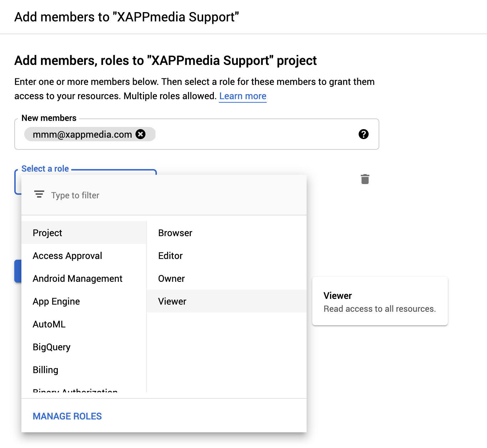This screenshot has height=448, width=487.
Task: Click the New members input box
Action: click(196, 134)
